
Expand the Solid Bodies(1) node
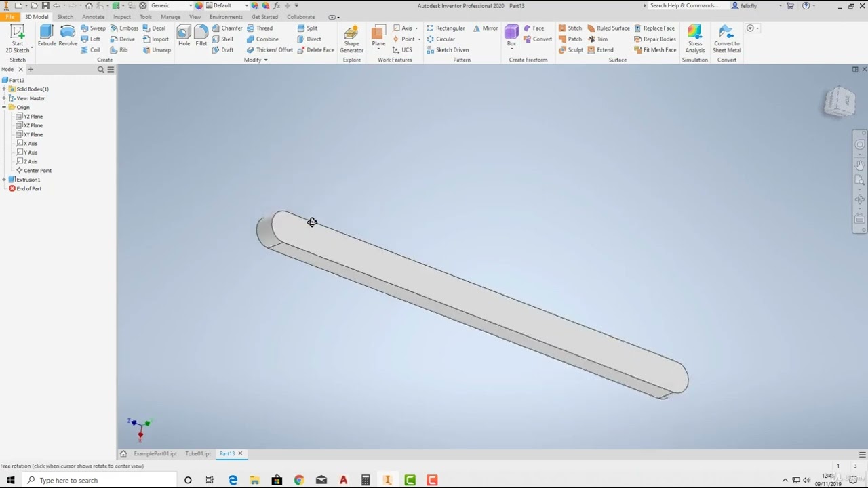pos(4,89)
